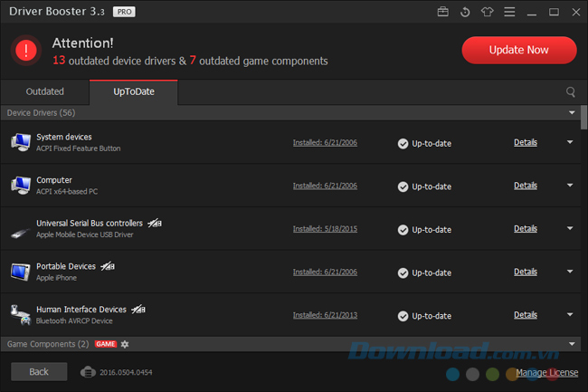Open Details for Human Interface Devices
The width and height of the screenshot is (588, 392).
526,315
